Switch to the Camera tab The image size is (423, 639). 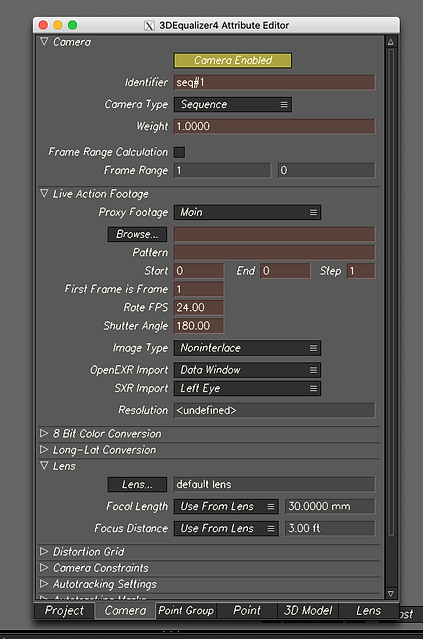pyautogui.click(x=126, y=610)
